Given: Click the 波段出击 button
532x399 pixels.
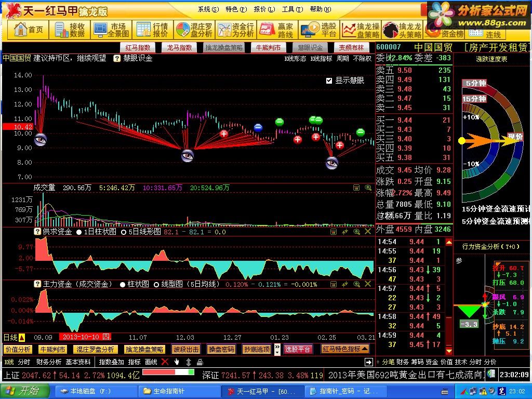Looking at the screenshot, I should pyautogui.click(x=186, y=349).
